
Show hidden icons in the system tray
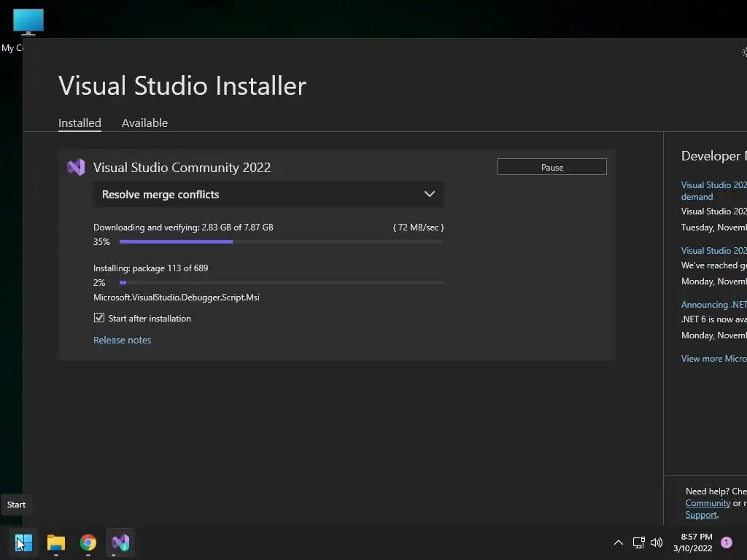(x=619, y=542)
